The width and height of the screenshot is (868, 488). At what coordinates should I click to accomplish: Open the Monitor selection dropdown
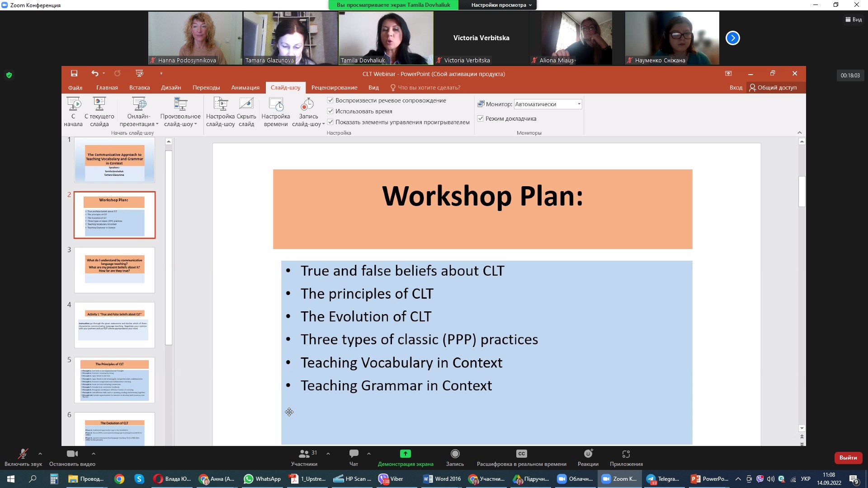[x=579, y=104]
